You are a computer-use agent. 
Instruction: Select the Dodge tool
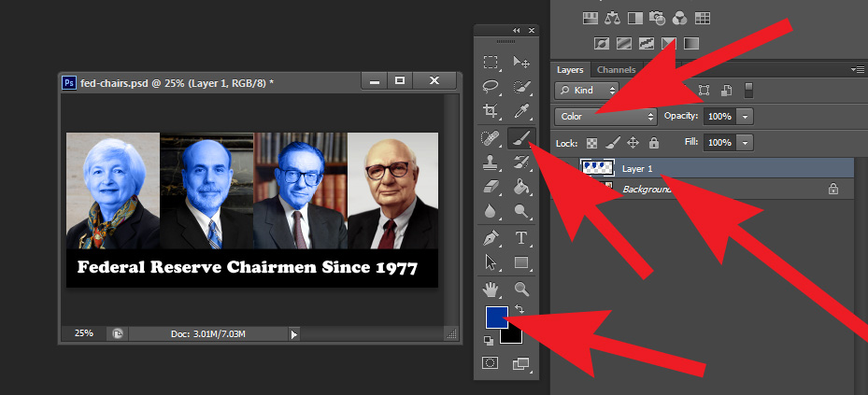click(x=521, y=211)
